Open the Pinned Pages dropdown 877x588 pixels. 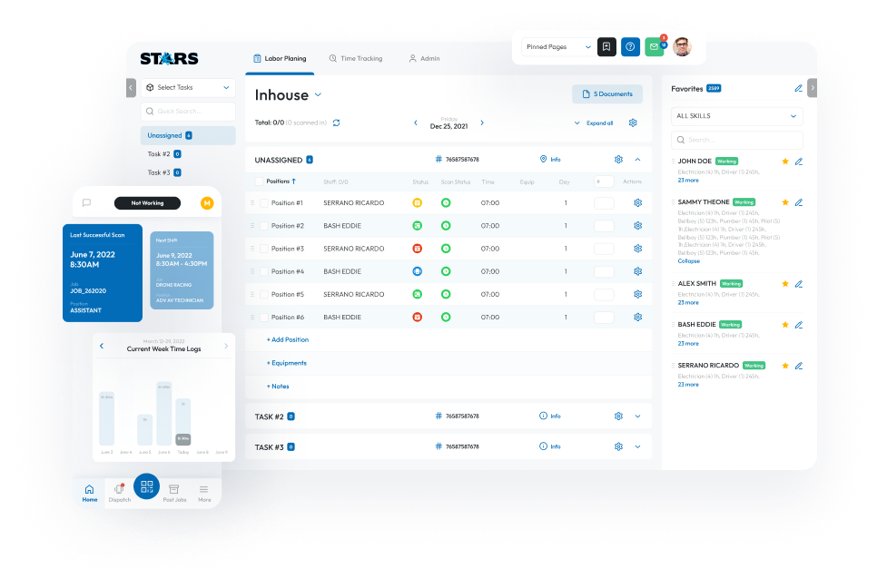tap(557, 47)
